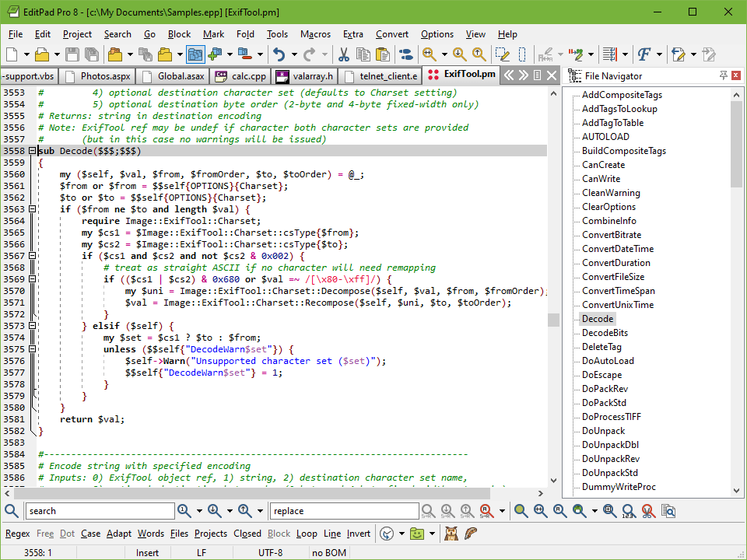Click the File Navigator tree icon
The width and height of the screenshot is (747, 560).
[x=574, y=75]
